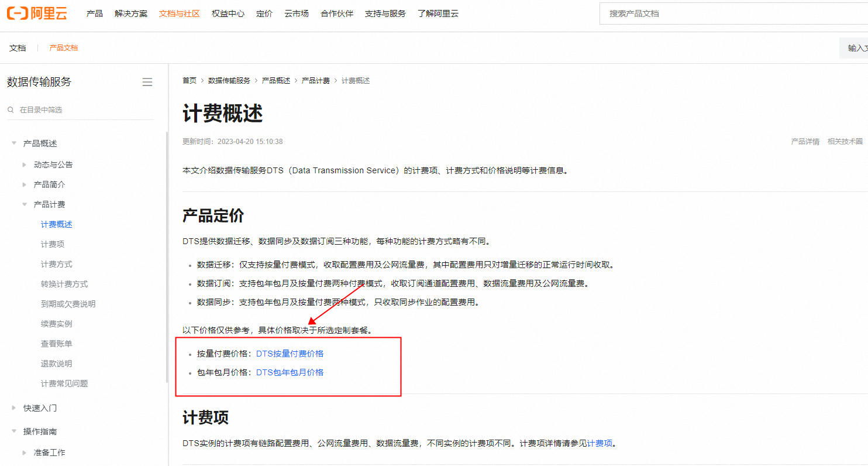The width and height of the screenshot is (868, 466).
Task: Click 产品计费 in the breadcrumb
Action: point(316,81)
